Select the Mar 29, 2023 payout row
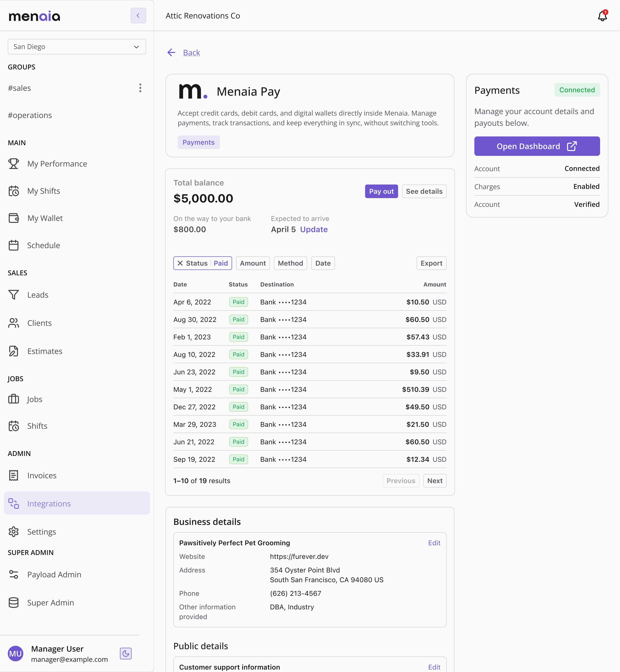 (310, 424)
